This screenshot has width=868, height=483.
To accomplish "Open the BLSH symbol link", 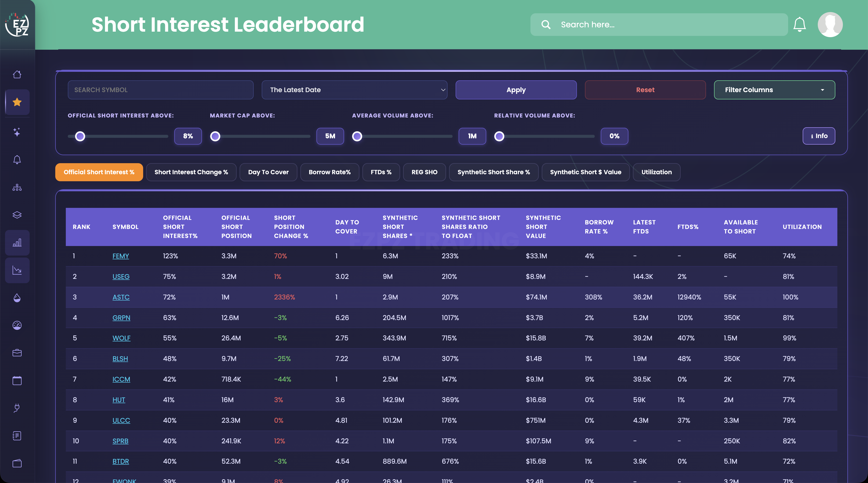I will (x=120, y=359).
